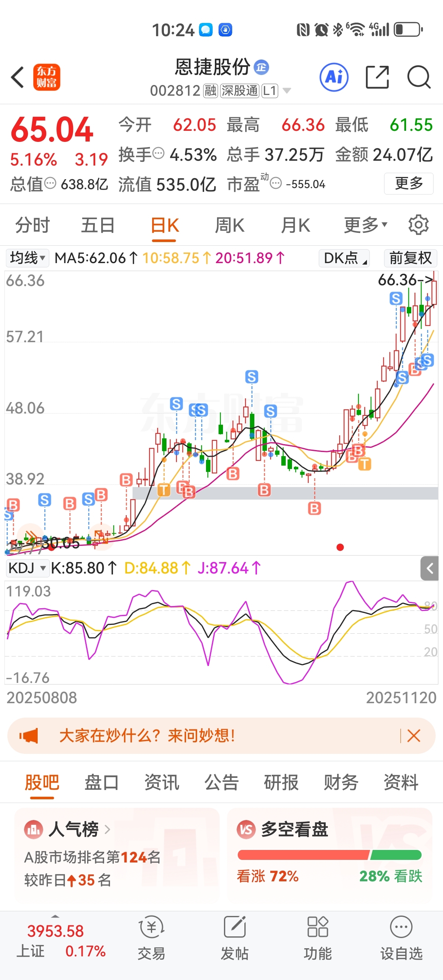Tap the A股市场排名第124名 text

tap(92, 857)
